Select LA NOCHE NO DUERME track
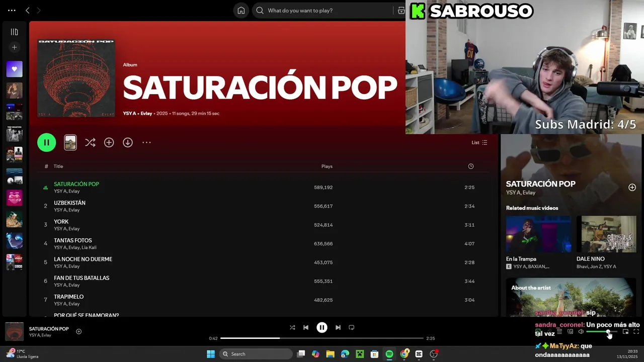Screen dimensions: 644x362 262,262
